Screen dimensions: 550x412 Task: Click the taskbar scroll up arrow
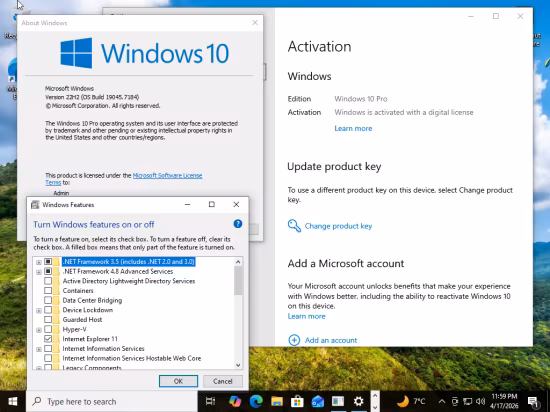pyautogui.click(x=375, y=396)
